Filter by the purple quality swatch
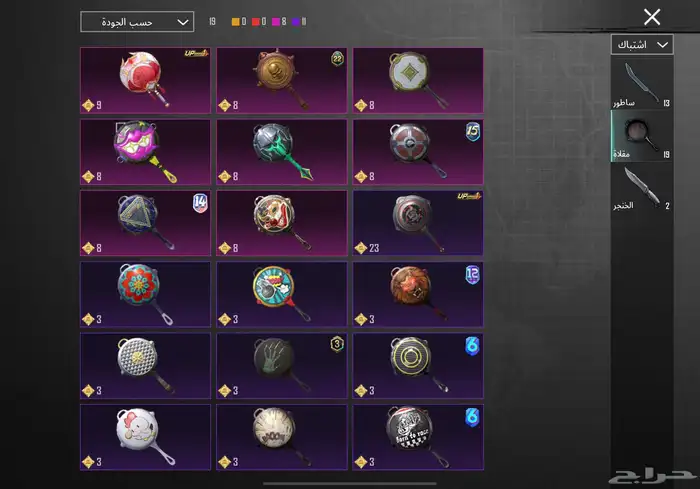700x489 pixels. click(296, 22)
